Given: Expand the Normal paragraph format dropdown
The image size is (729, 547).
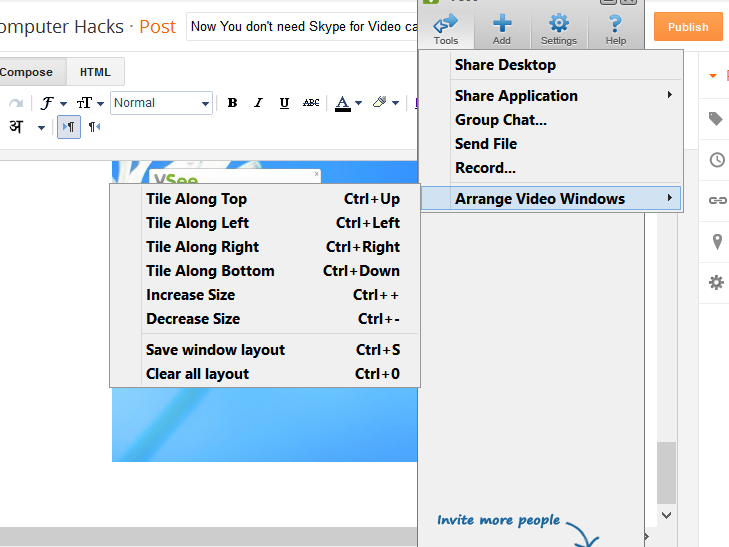Looking at the screenshot, I should pyautogui.click(x=161, y=103).
